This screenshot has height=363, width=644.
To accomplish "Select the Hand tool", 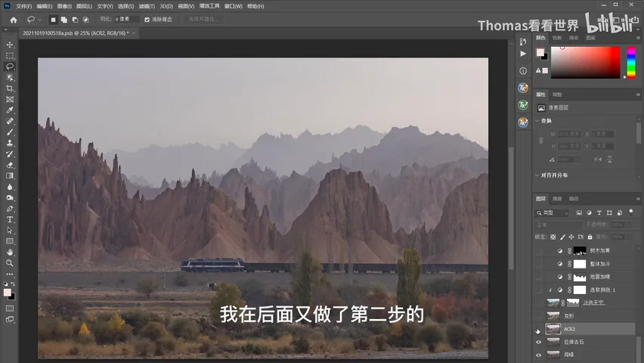I will tap(10, 252).
